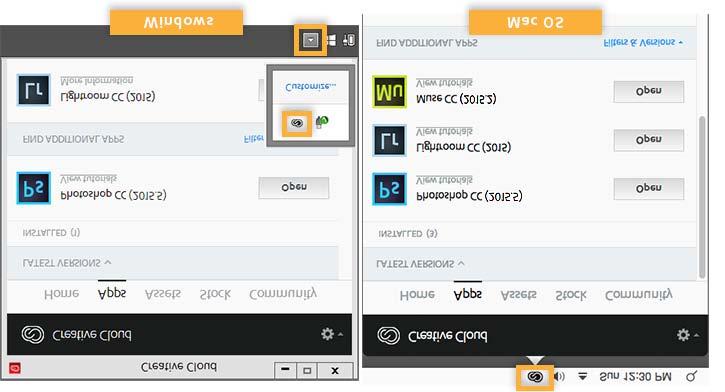This screenshot has width=725, height=392.
Task: Click the Windows flag icon in the tray
Action: 332,41
